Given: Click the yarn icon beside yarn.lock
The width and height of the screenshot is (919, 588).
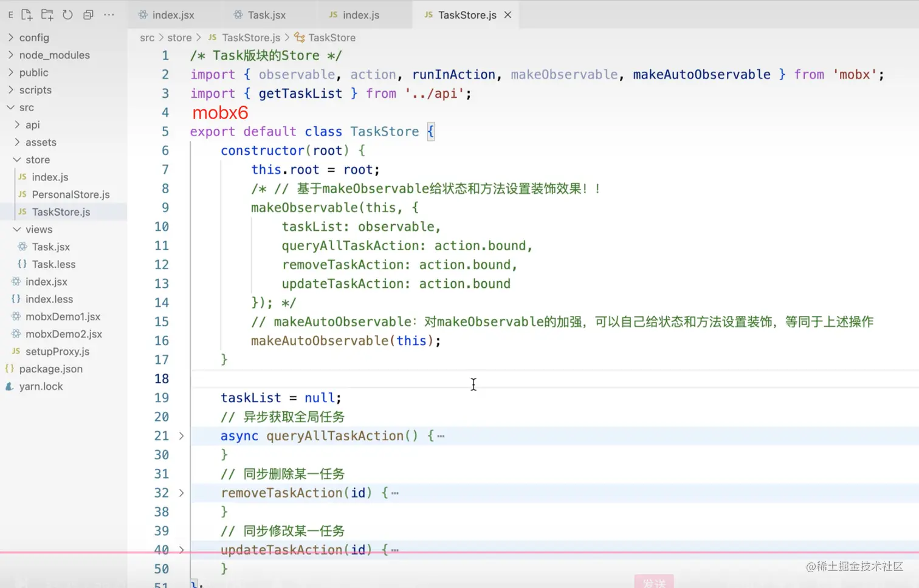Looking at the screenshot, I should tap(9, 386).
